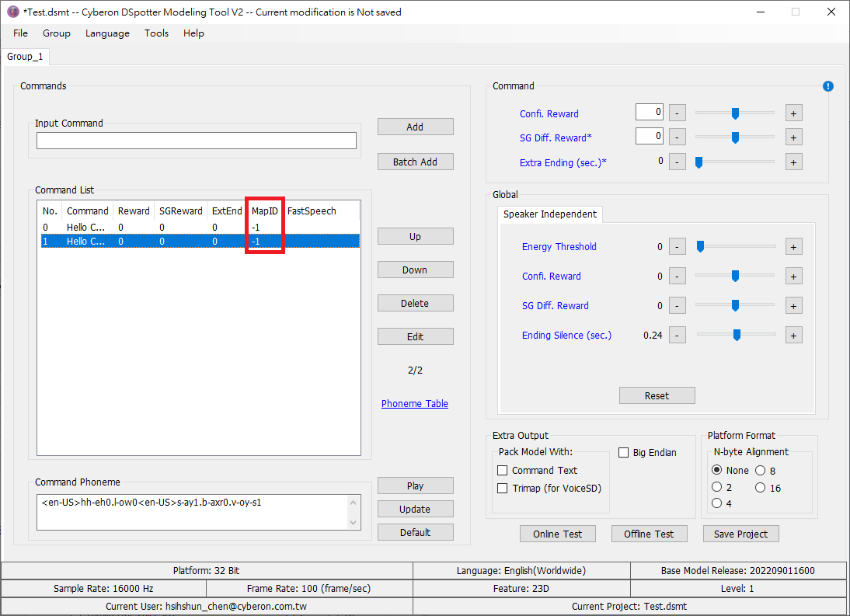Click the Edit button

(x=415, y=336)
